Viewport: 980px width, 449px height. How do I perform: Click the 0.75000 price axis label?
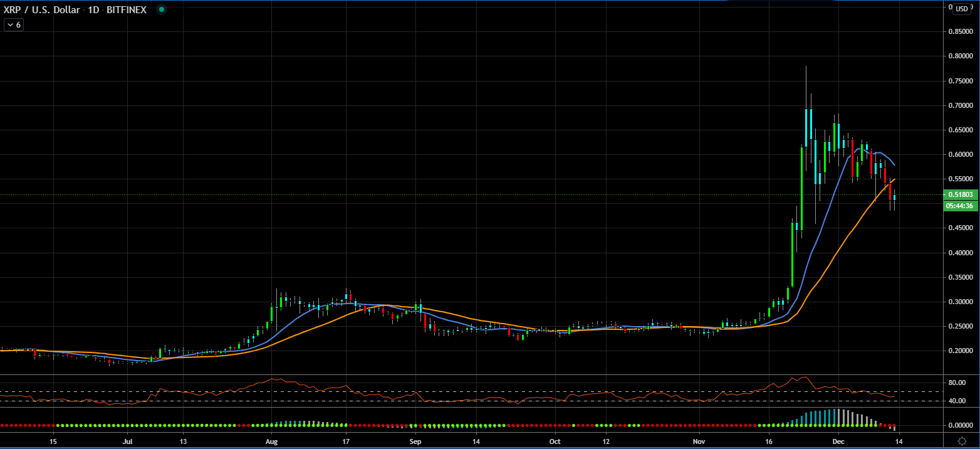click(x=961, y=81)
